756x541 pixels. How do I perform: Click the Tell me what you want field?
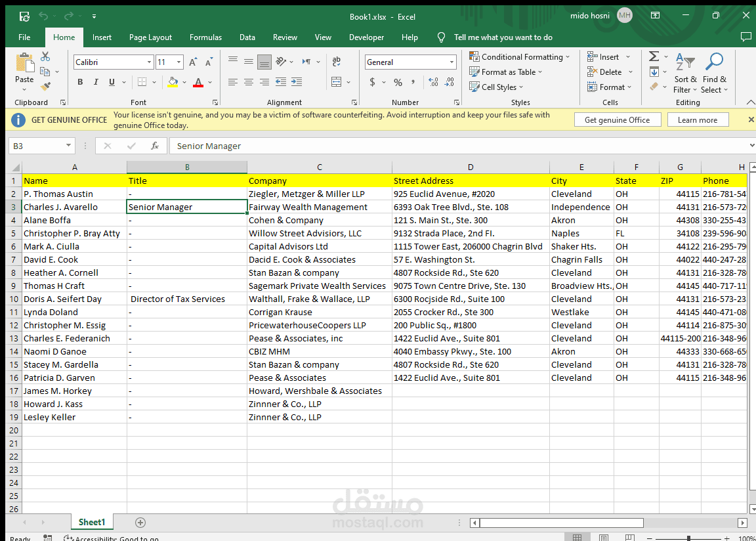click(x=503, y=37)
